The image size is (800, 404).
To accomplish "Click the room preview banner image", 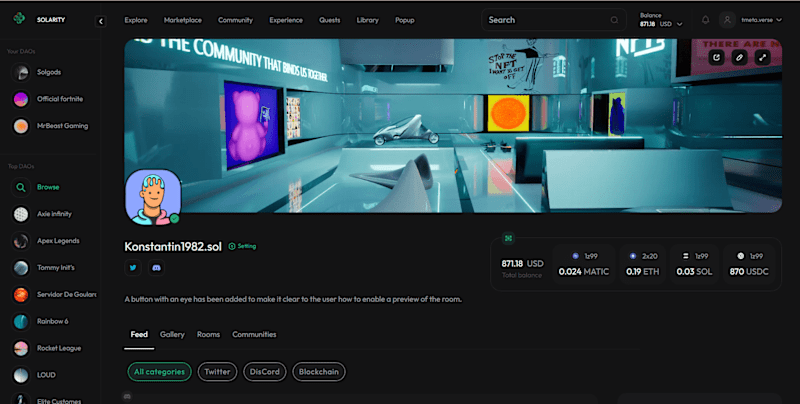I will (453, 125).
